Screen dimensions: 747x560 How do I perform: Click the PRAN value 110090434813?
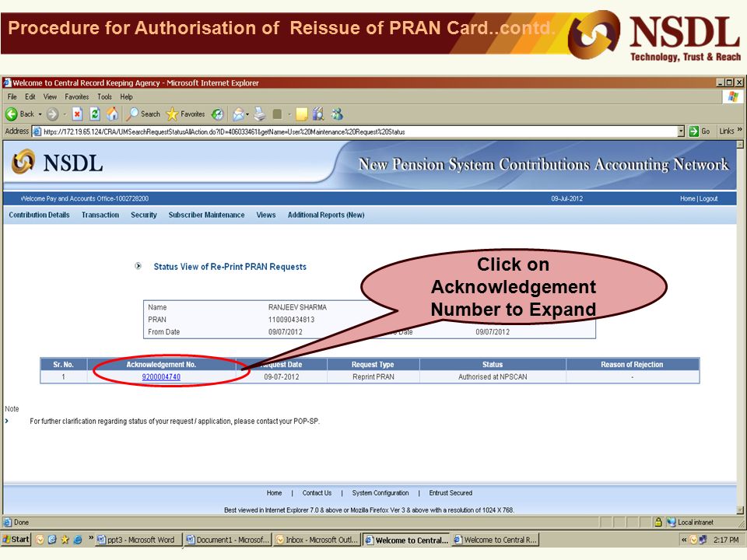(x=291, y=320)
